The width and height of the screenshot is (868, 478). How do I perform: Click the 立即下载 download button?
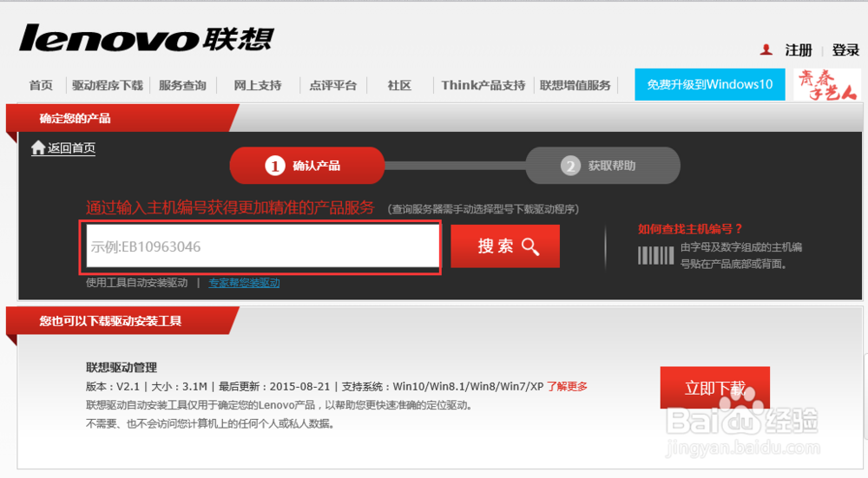(x=715, y=388)
